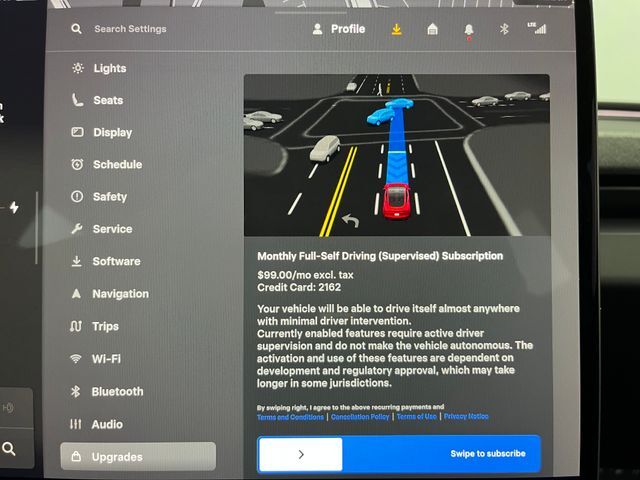The image size is (640, 480).
Task: Open the Profile person icon
Action: point(317,29)
